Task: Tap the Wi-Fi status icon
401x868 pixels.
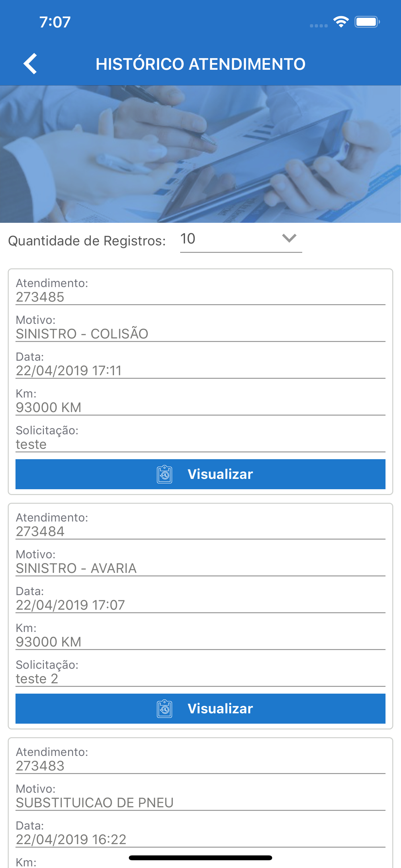Action: point(341,22)
